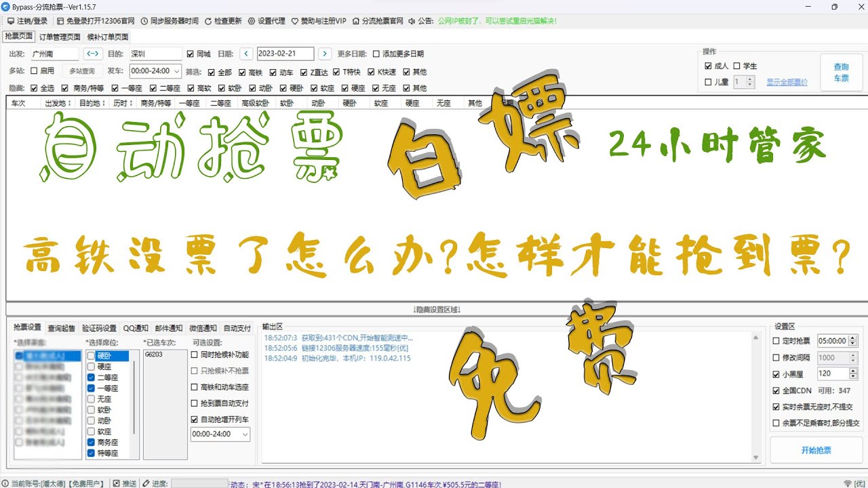This screenshot has height=488, width=868.
Task: Sync server time via 同步服务器时间
Action: [170, 21]
